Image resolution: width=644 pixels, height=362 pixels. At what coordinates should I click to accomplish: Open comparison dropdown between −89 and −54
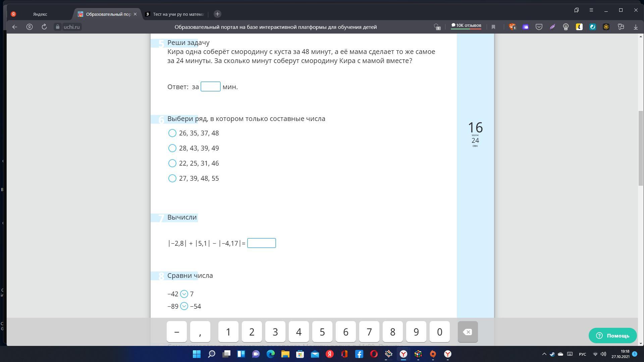[184, 306]
